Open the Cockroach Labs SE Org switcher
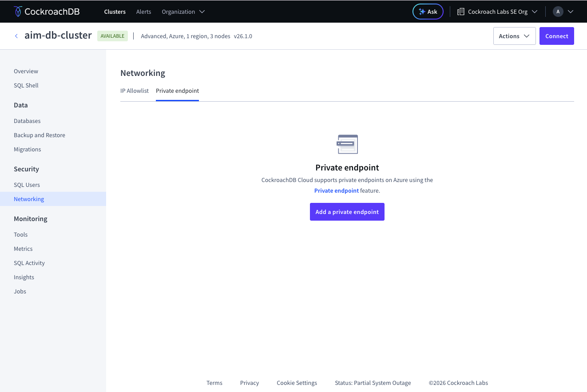Viewport: 587px width, 392px height. pyautogui.click(x=498, y=12)
